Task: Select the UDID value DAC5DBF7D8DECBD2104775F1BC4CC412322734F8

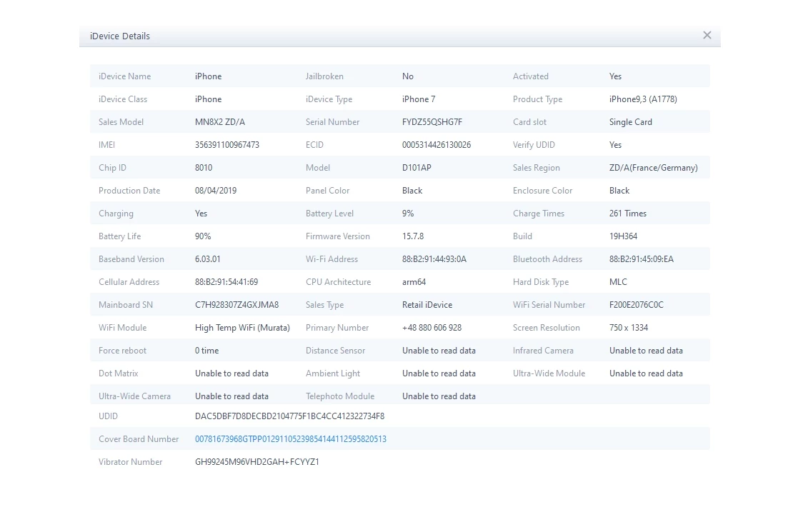Action: pos(289,416)
